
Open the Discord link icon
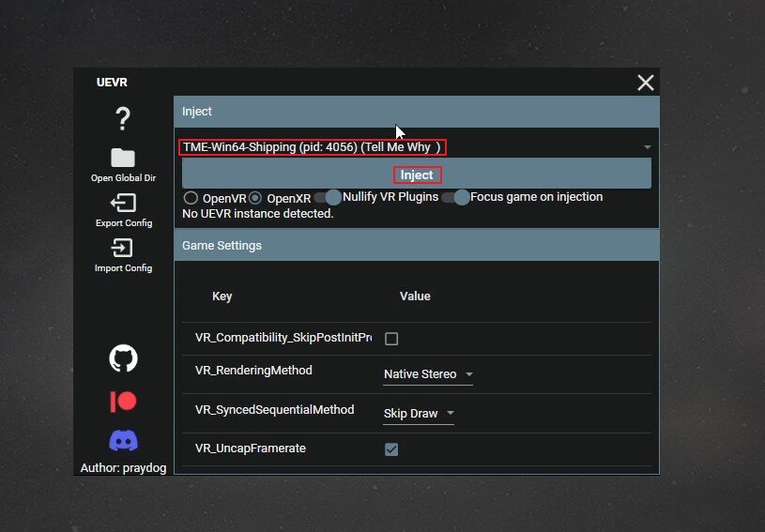(123, 440)
